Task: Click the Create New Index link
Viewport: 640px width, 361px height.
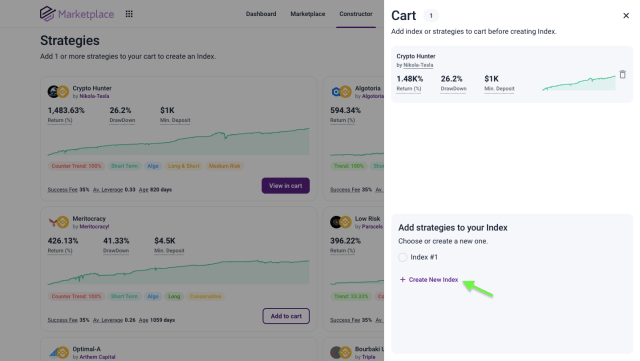Action: [x=433, y=280]
